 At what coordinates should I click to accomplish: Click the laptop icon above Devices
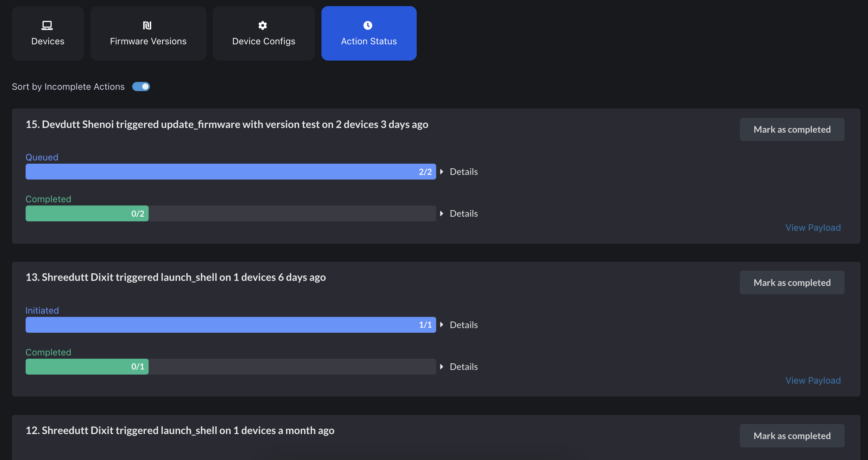(47, 25)
